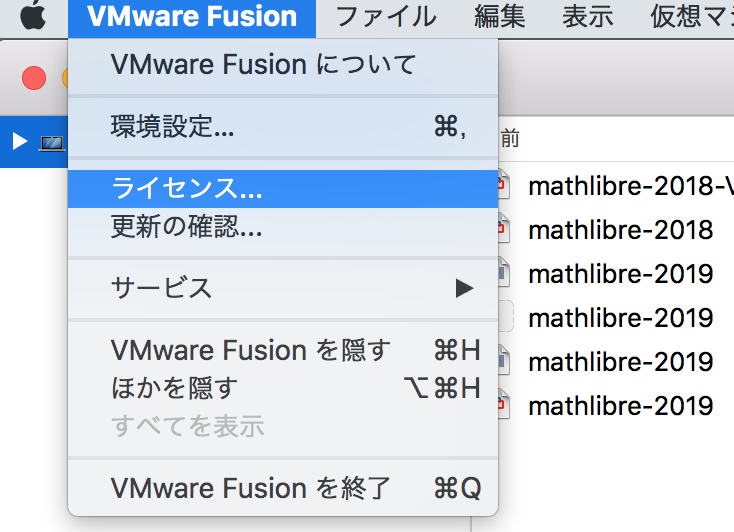Quit with VMware Fusion を終了
This screenshot has height=532, width=734.
[250, 488]
